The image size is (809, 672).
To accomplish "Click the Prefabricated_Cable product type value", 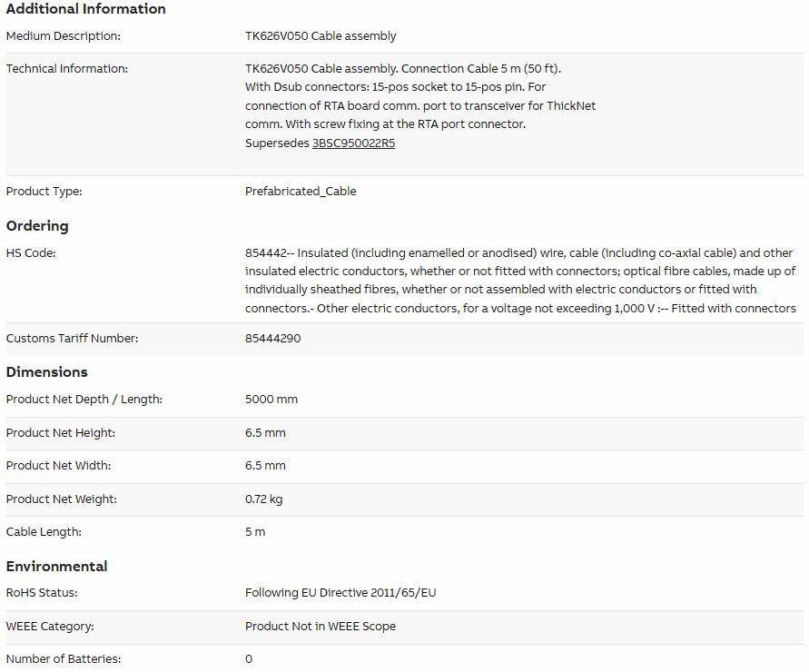I will pos(301,192).
